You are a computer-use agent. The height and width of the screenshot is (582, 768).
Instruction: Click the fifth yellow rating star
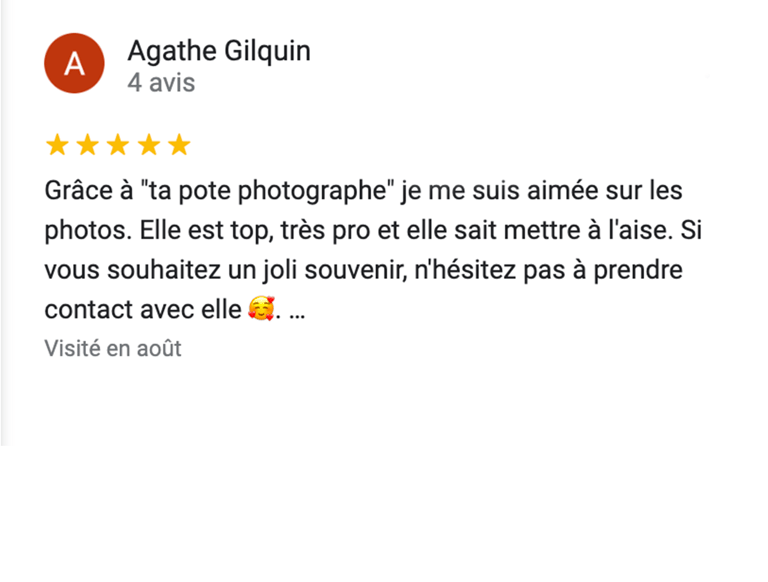pyautogui.click(x=179, y=145)
